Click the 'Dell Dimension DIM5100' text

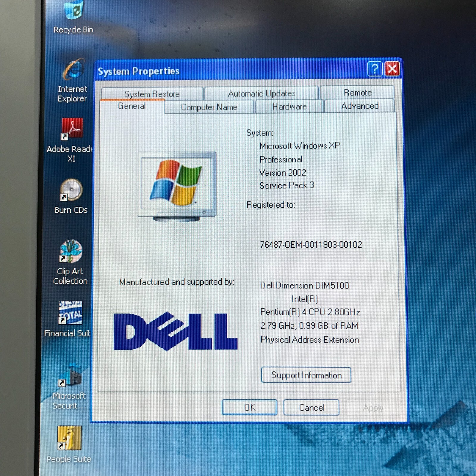(304, 285)
